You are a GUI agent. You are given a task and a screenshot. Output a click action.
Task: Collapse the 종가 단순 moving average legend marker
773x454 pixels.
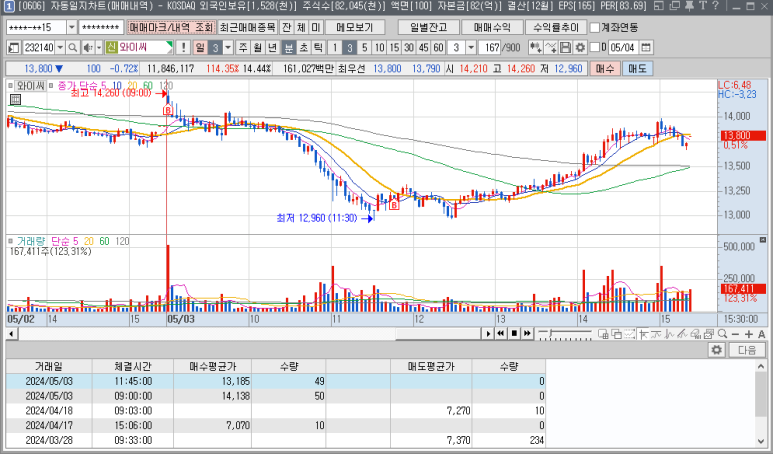(51, 86)
